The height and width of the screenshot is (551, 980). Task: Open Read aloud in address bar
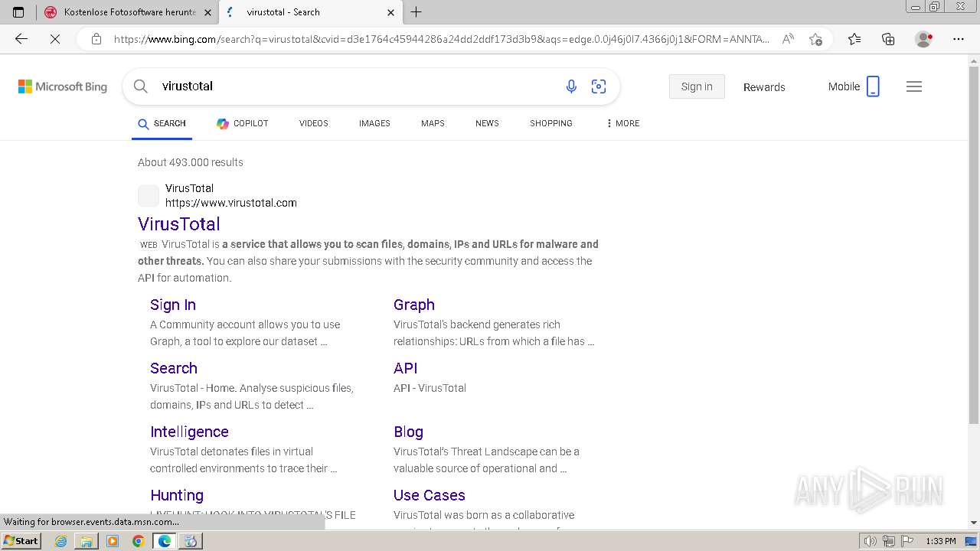[x=788, y=39]
